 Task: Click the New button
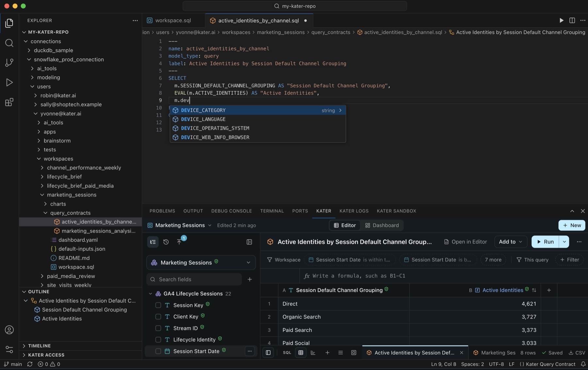point(572,225)
